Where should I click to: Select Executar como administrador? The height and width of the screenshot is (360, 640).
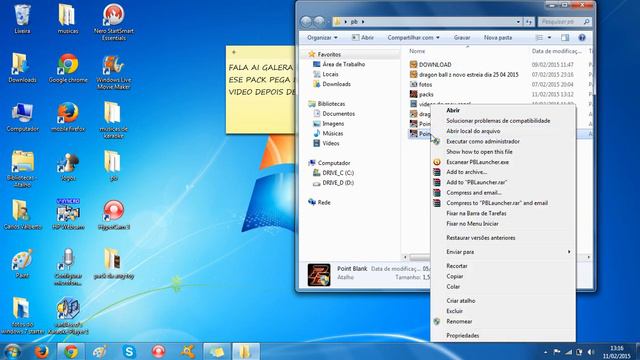click(x=503, y=141)
